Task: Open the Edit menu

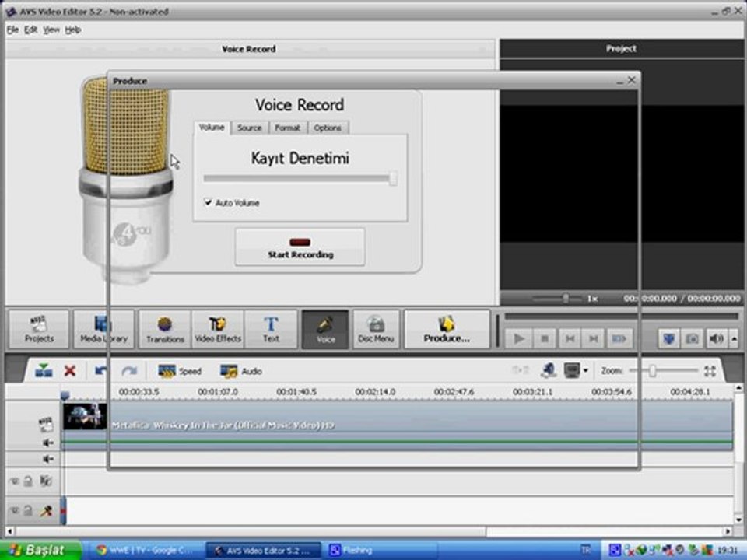Action: coord(30,30)
